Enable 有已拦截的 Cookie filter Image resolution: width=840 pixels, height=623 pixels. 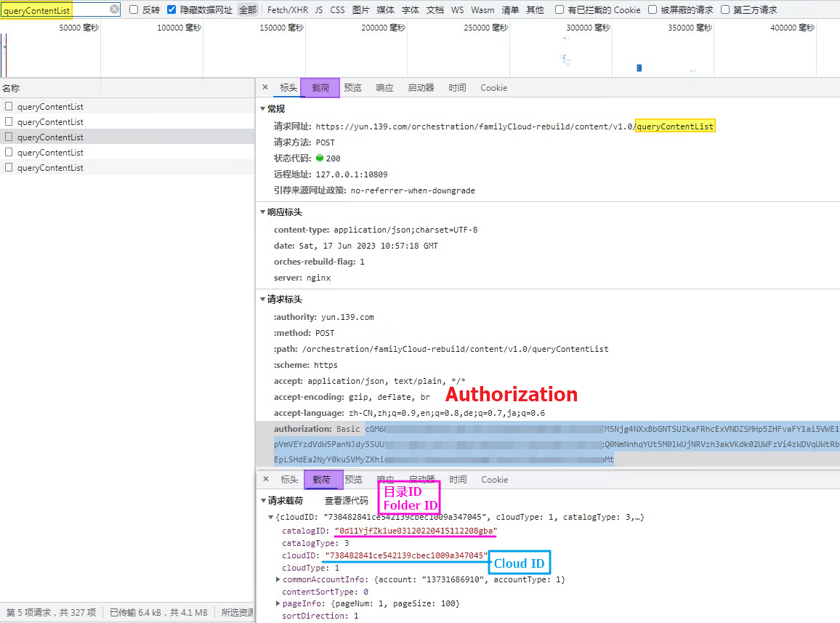click(x=559, y=9)
